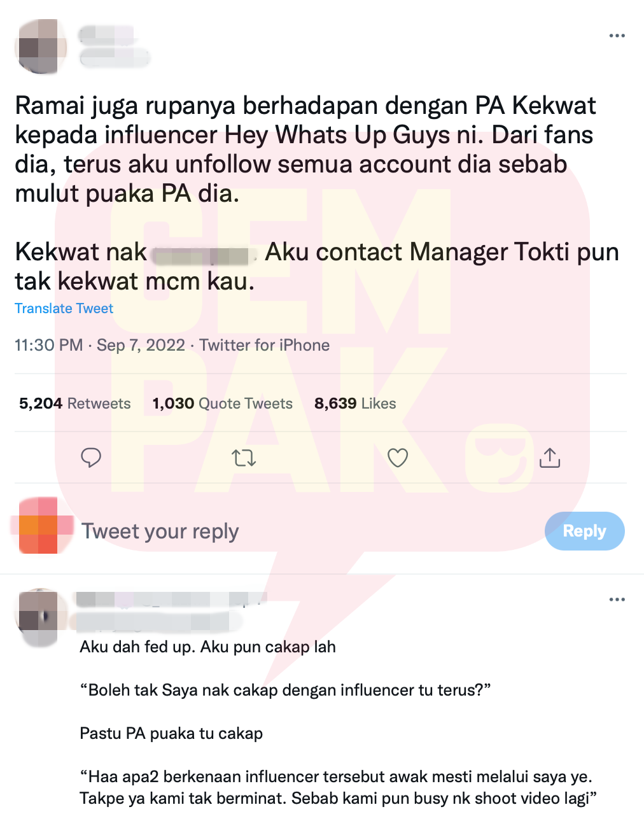The image size is (644, 821).
Task: Click the blue Reply button
Action: tap(584, 531)
